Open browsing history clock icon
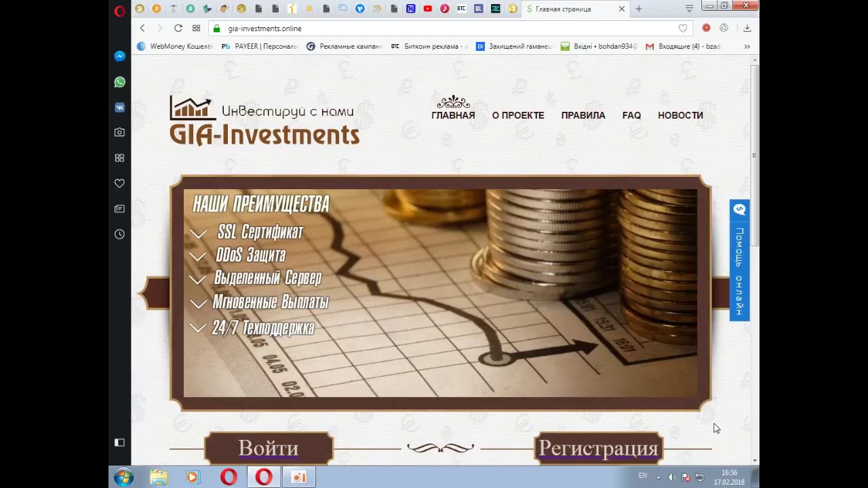This screenshot has width=868, height=488. 119,234
